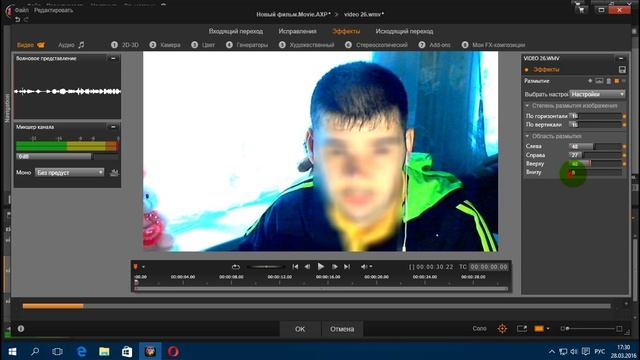Viewport: 640px width, 360px height.
Task: Open 2D-3D effects category
Action: [x=125, y=45]
